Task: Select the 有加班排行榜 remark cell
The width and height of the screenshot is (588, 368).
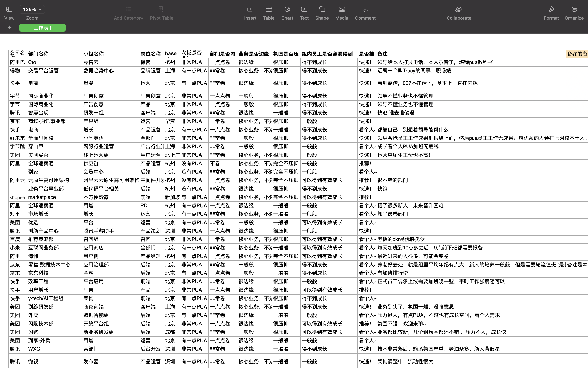Action: [x=471, y=273]
